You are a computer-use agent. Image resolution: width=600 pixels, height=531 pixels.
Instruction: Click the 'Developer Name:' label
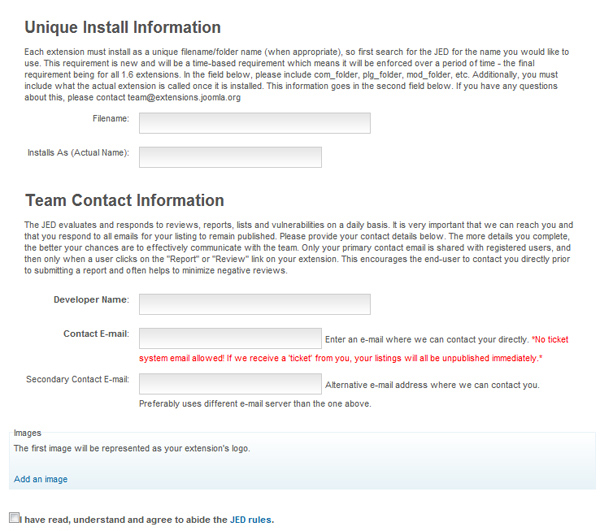pos(91,300)
